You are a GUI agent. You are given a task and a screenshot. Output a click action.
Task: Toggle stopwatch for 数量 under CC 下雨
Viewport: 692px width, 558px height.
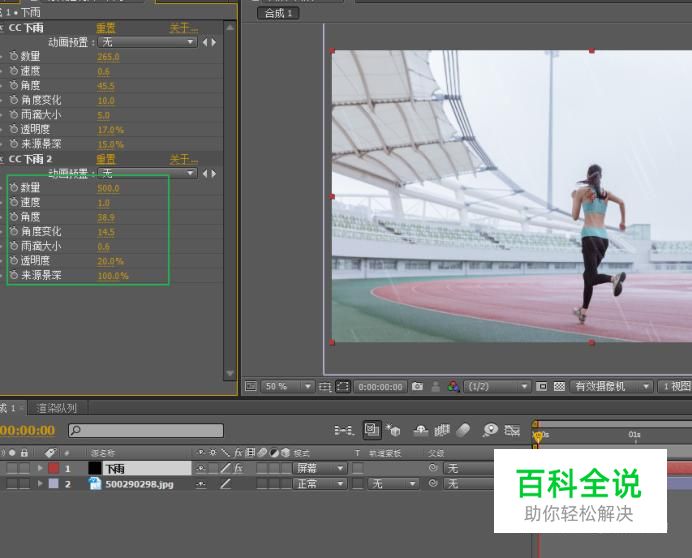14,57
